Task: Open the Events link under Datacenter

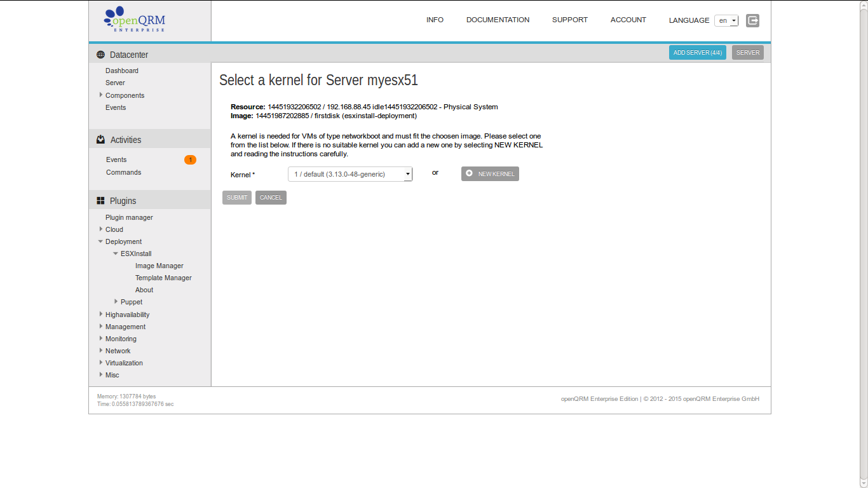Action: [x=116, y=107]
